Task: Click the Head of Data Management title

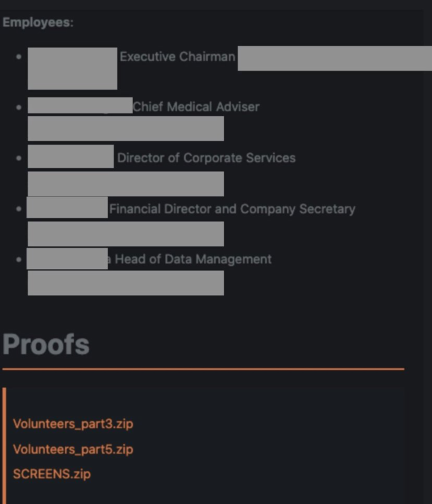Action: point(193,259)
